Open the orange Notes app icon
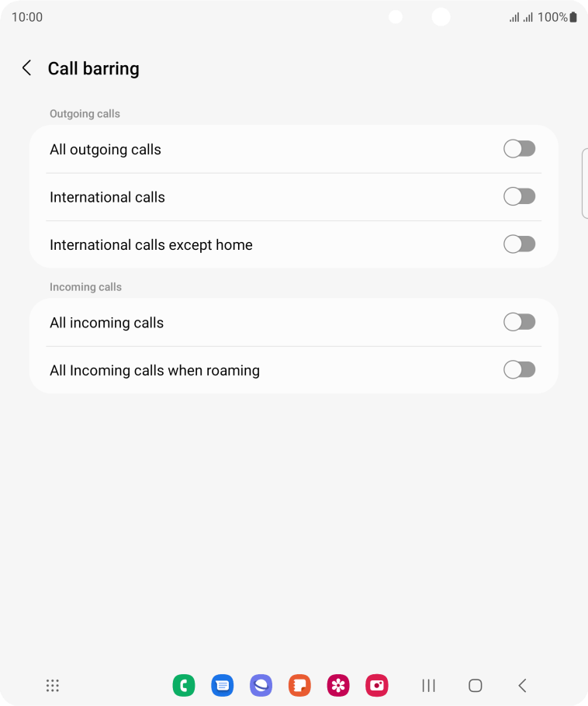The width and height of the screenshot is (588, 706). click(x=300, y=685)
